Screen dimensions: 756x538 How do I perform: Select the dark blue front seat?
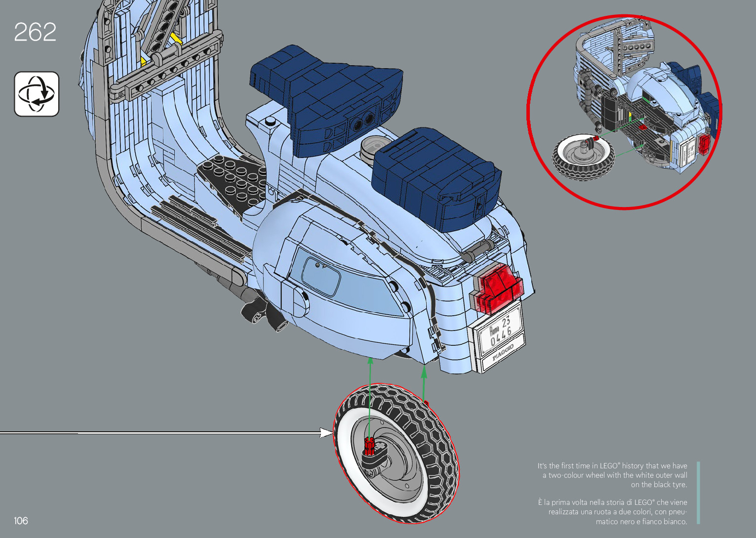coord(326,99)
